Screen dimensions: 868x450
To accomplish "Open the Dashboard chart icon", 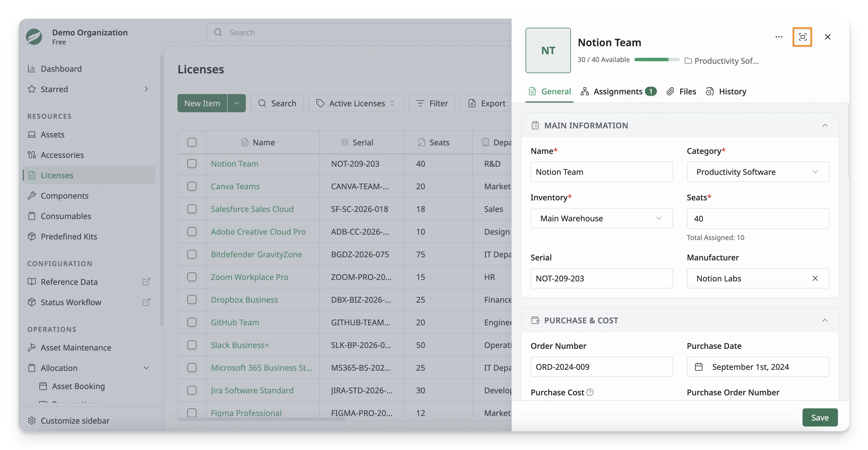I will point(32,69).
